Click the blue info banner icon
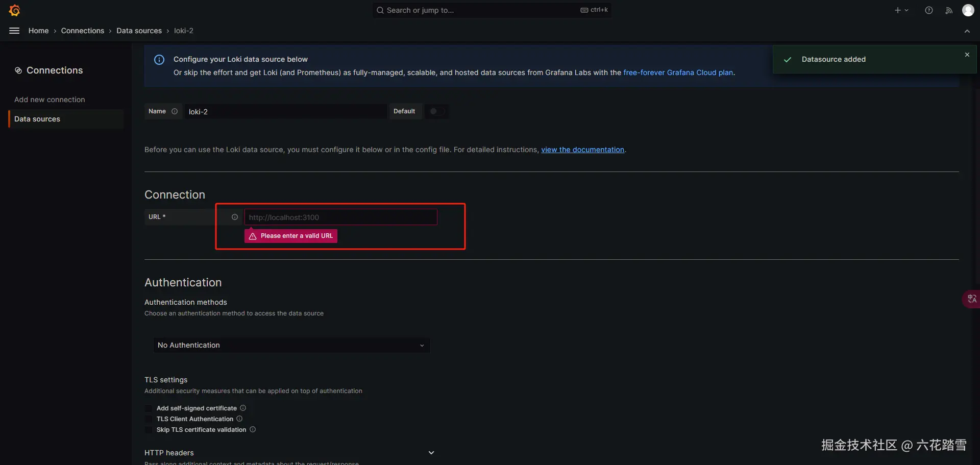The image size is (980, 465). (159, 60)
